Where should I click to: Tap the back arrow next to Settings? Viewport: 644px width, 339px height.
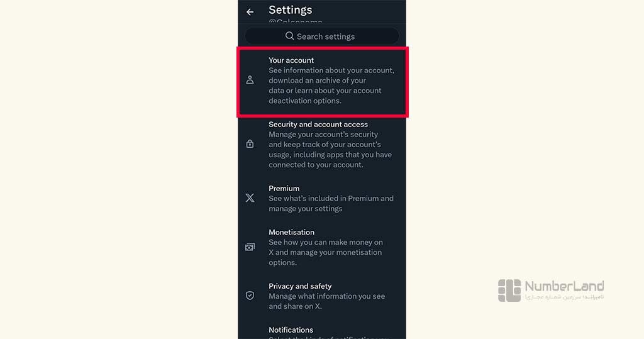pyautogui.click(x=250, y=12)
